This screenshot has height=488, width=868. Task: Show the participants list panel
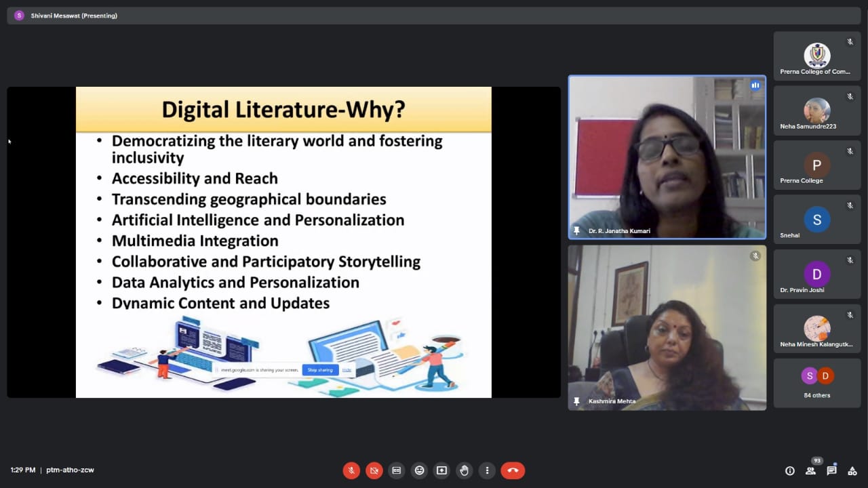tap(810, 471)
